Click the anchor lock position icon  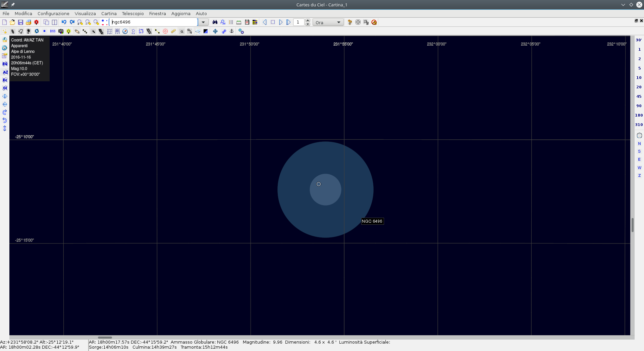coord(231,31)
